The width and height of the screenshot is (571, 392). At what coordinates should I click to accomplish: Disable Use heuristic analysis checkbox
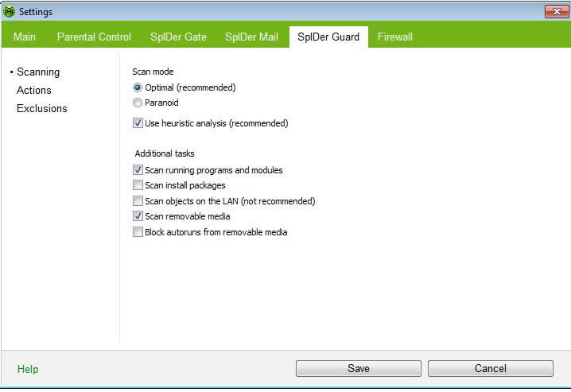[138, 123]
